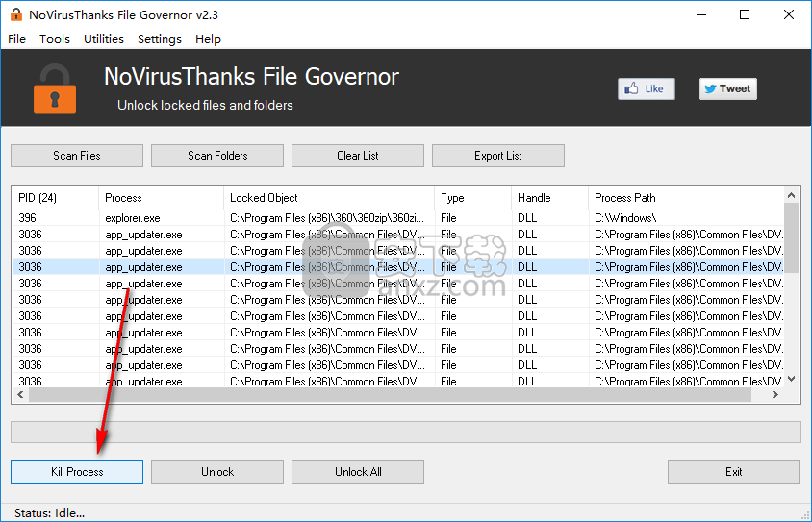Open the Utilities menu
Viewport: 812px width, 522px height.
click(x=104, y=39)
